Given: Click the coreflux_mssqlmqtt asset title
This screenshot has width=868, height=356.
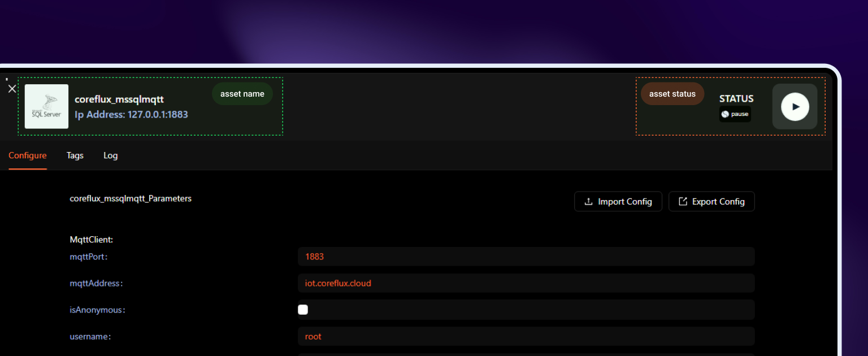Looking at the screenshot, I should (119, 99).
